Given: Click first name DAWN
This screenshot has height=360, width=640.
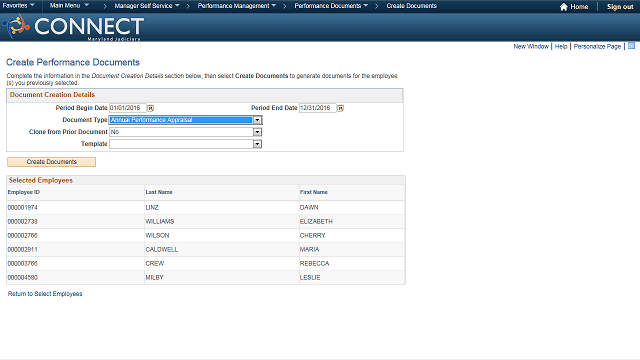Looking at the screenshot, I should (309, 208).
